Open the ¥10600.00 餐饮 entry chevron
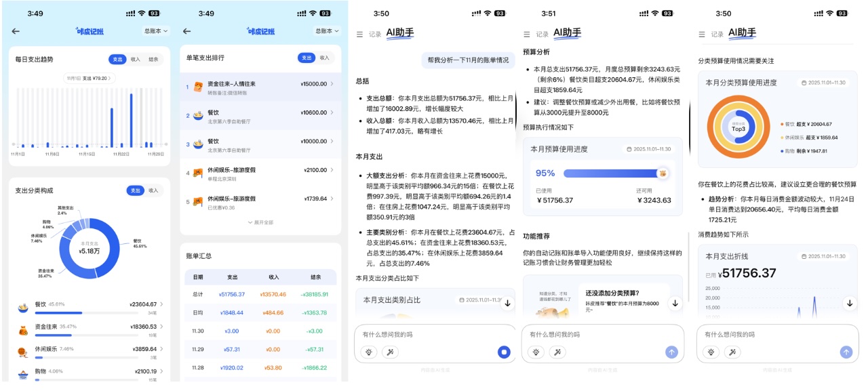868x391 pixels. coord(332,113)
